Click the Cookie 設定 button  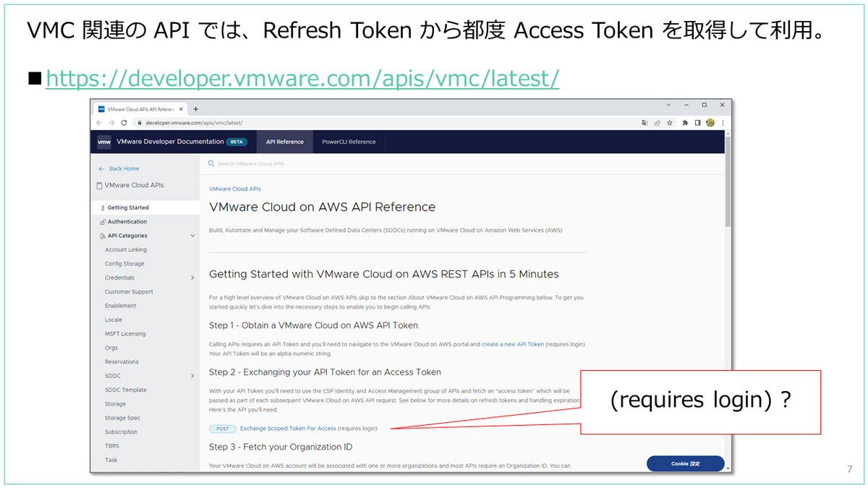pyautogui.click(x=685, y=463)
